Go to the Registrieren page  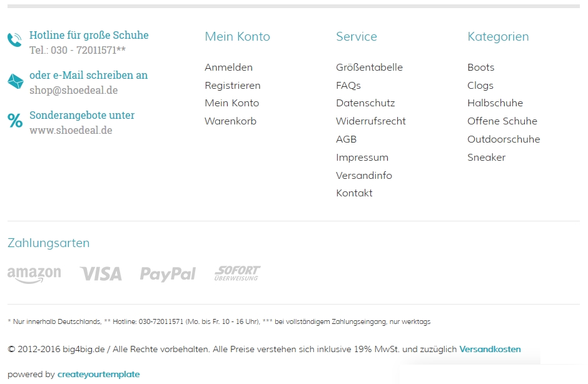pos(232,86)
